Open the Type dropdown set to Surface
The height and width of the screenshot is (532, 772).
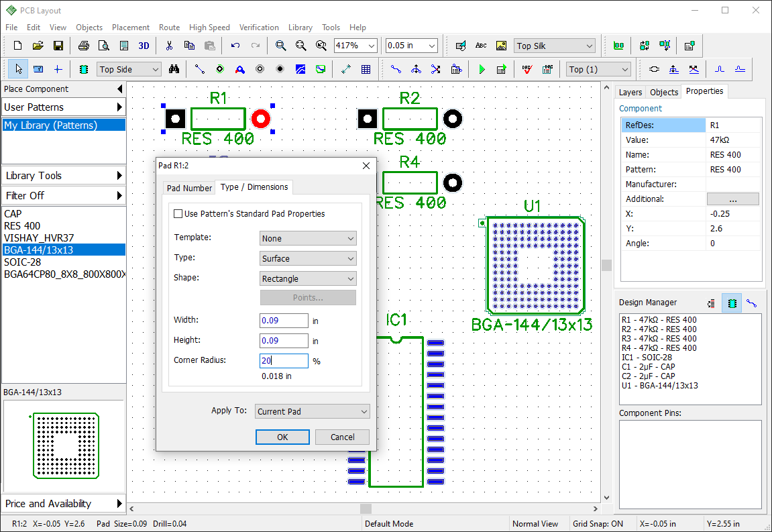[308, 258]
